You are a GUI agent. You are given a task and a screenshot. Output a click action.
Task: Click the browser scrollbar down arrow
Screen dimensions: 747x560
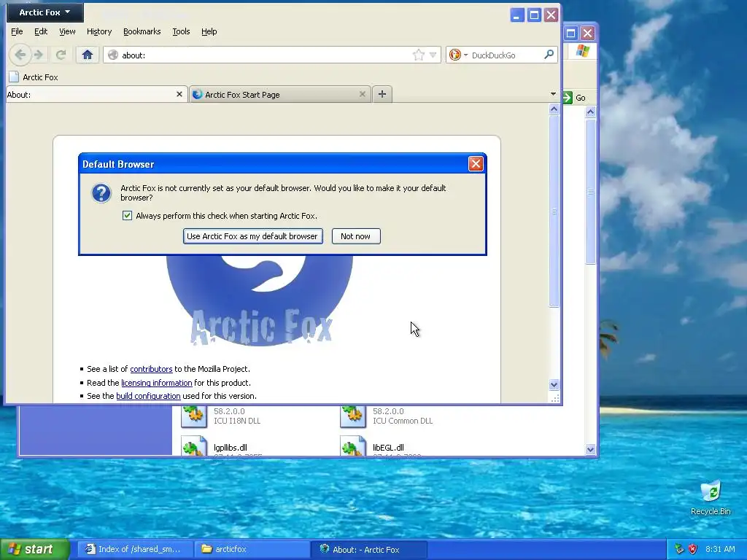[554, 385]
